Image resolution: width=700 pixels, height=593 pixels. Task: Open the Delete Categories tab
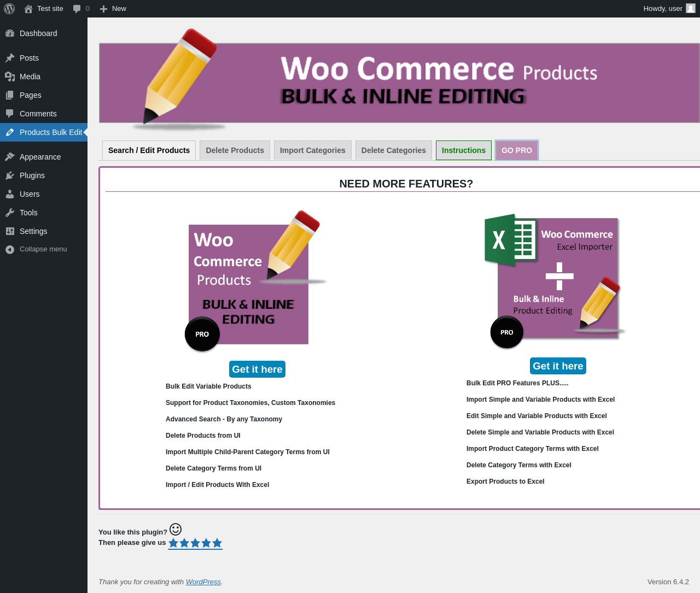point(393,150)
